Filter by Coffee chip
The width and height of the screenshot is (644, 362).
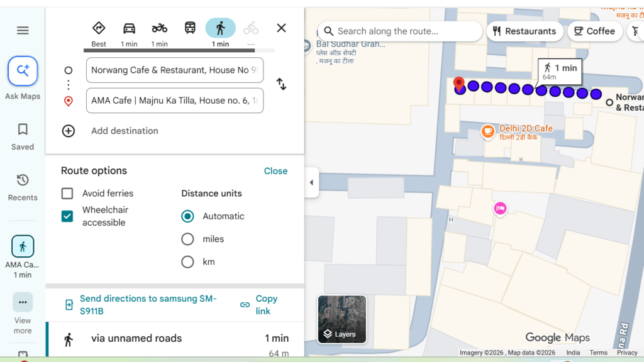[594, 31]
